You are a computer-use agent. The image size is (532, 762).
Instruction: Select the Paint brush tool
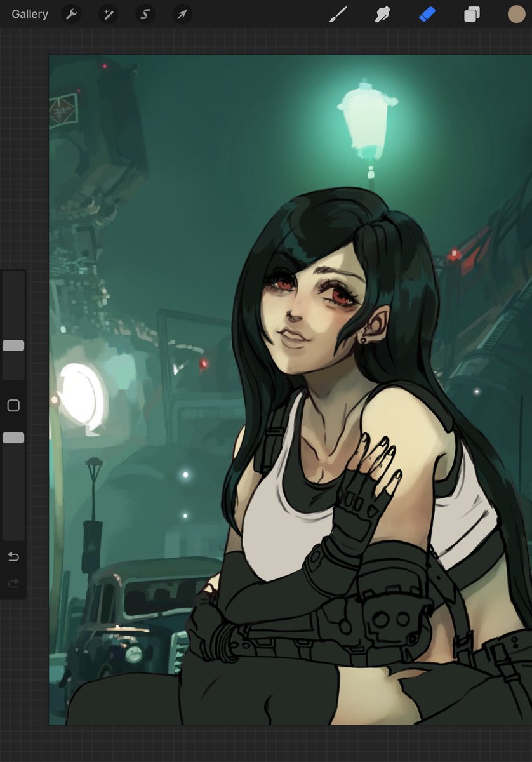pos(338,14)
